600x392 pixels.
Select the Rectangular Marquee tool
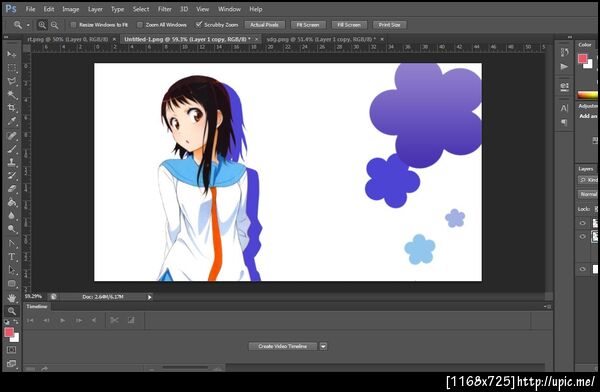pos(11,68)
